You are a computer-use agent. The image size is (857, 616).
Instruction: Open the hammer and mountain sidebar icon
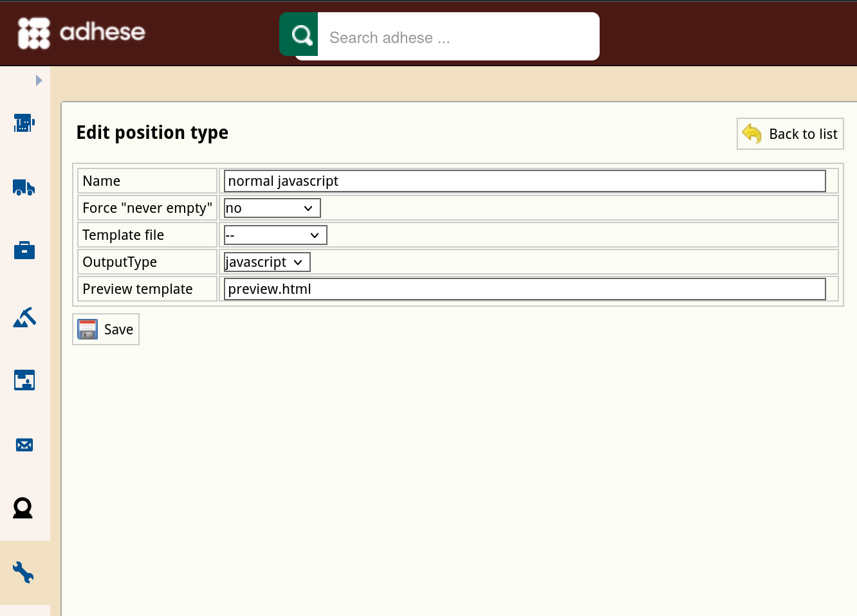point(24,317)
